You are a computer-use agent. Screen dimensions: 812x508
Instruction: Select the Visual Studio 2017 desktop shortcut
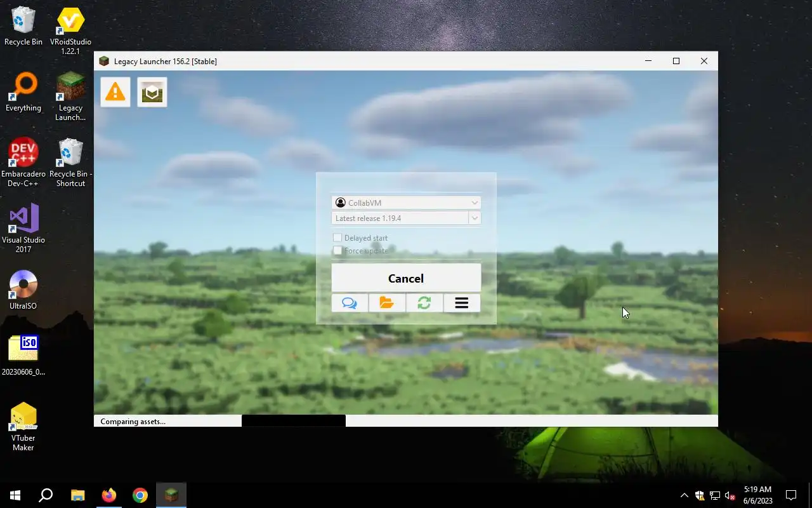[x=23, y=229]
